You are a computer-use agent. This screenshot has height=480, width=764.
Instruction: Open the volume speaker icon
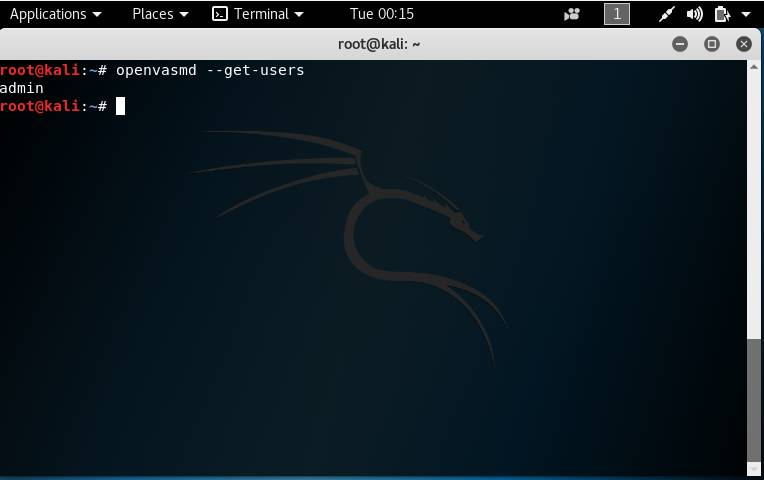[x=694, y=14]
